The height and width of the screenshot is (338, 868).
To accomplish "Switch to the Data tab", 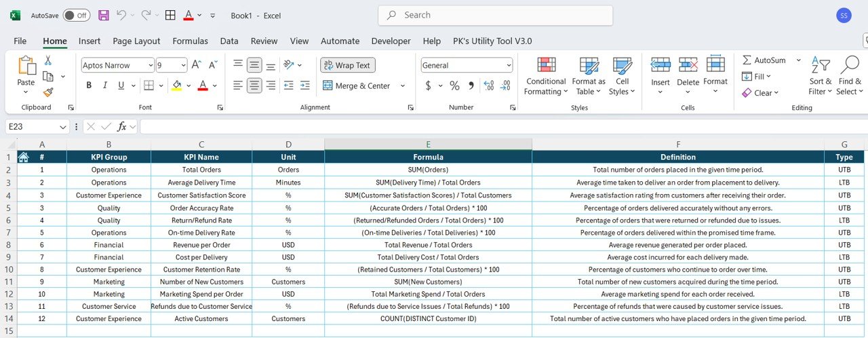I will [x=229, y=41].
